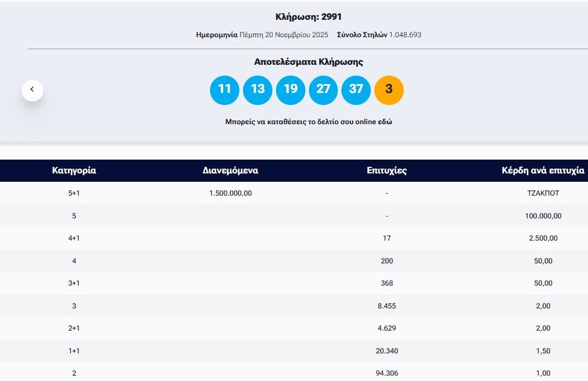This screenshot has width=588, height=381.
Task: Click the Κατηγορία column header
Action: 74,170
